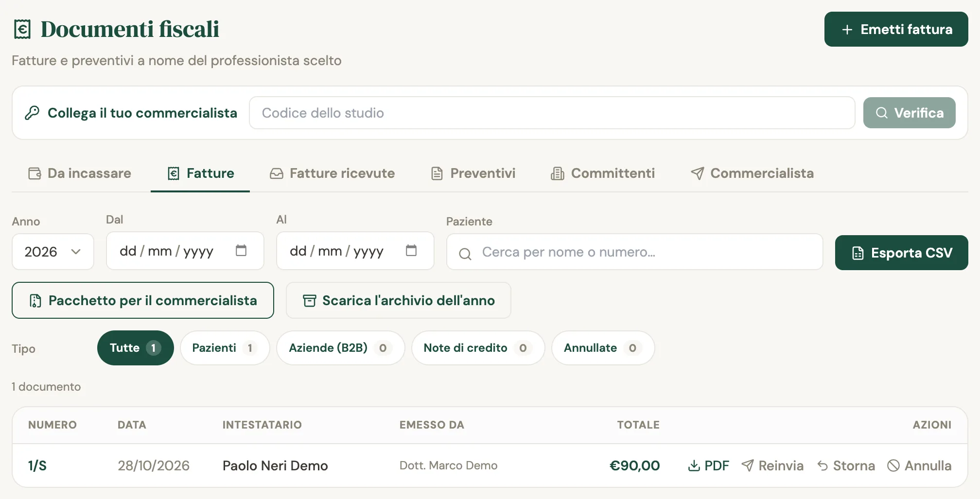Filter by Aziende (B2B) chip
980x499 pixels.
pyautogui.click(x=340, y=348)
